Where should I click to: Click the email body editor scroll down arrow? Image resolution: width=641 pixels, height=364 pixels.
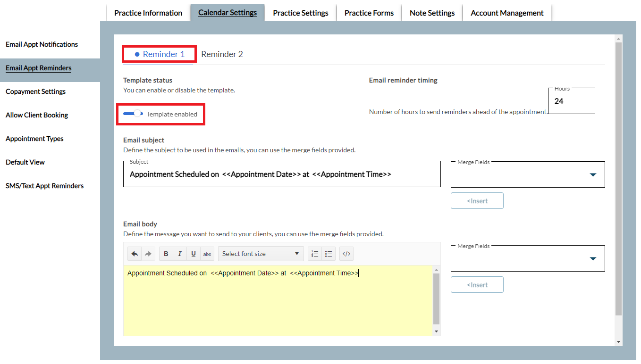pyautogui.click(x=436, y=331)
